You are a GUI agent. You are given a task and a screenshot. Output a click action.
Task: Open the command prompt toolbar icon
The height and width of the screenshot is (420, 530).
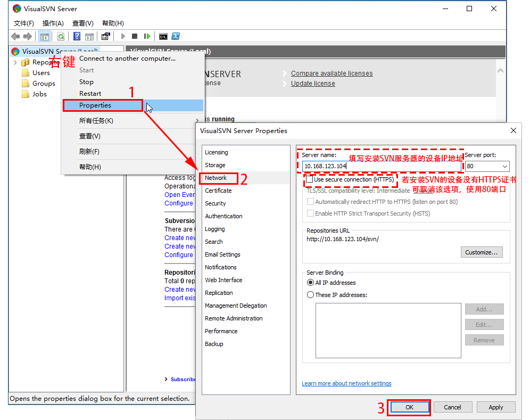click(x=163, y=36)
